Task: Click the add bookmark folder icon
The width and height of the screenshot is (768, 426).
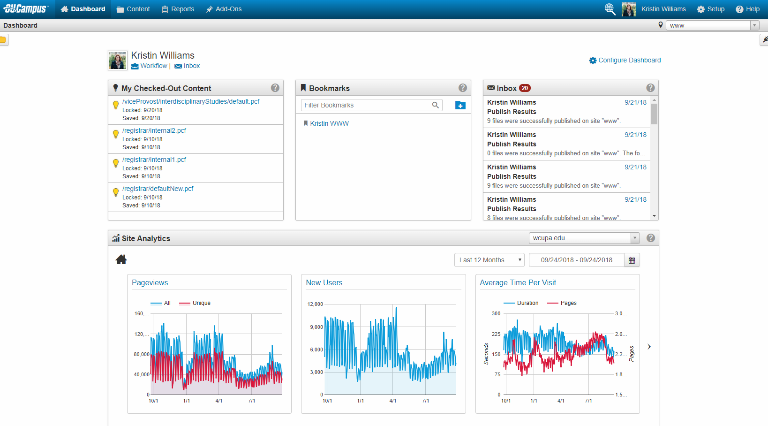Action: coord(459,105)
